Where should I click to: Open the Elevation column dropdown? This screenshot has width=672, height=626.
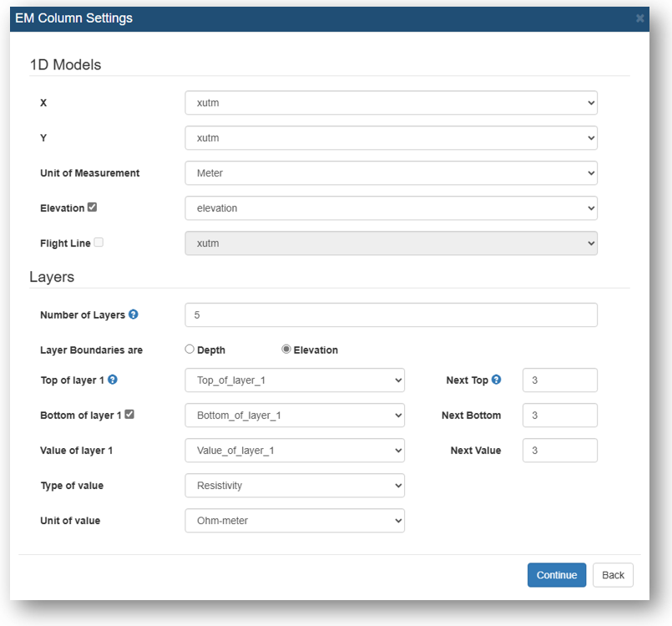coord(391,208)
